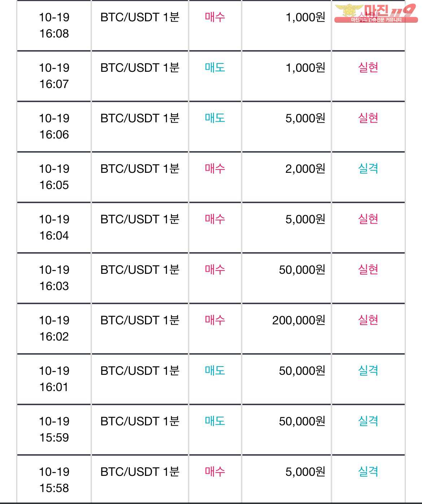Select the 50,000원 amount at 15:59

[x=302, y=421]
